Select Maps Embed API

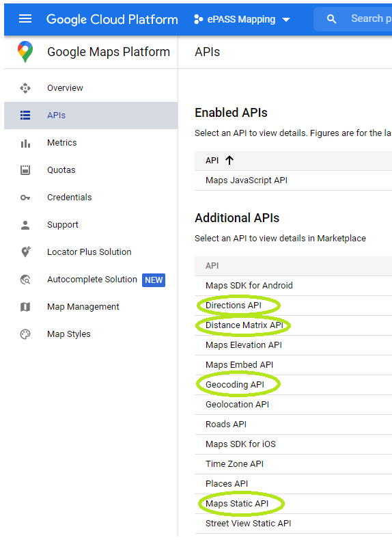[240, 365]
